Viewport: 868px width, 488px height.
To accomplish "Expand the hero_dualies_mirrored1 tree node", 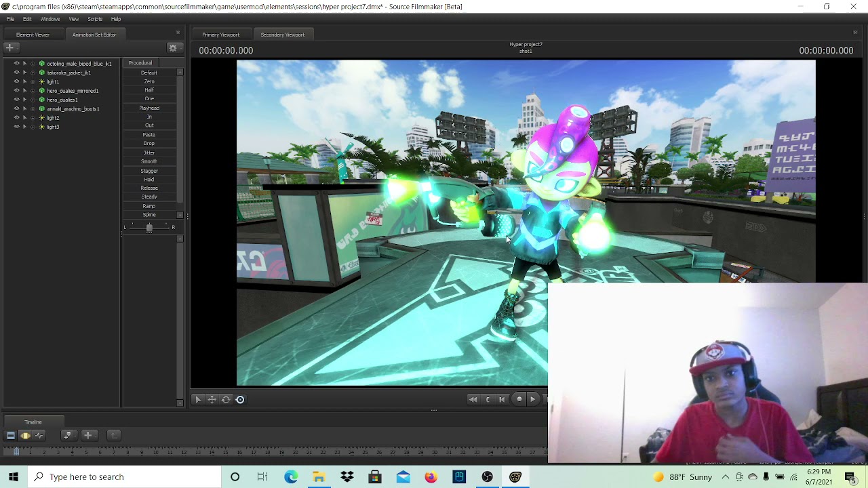I will click(33, 91).
